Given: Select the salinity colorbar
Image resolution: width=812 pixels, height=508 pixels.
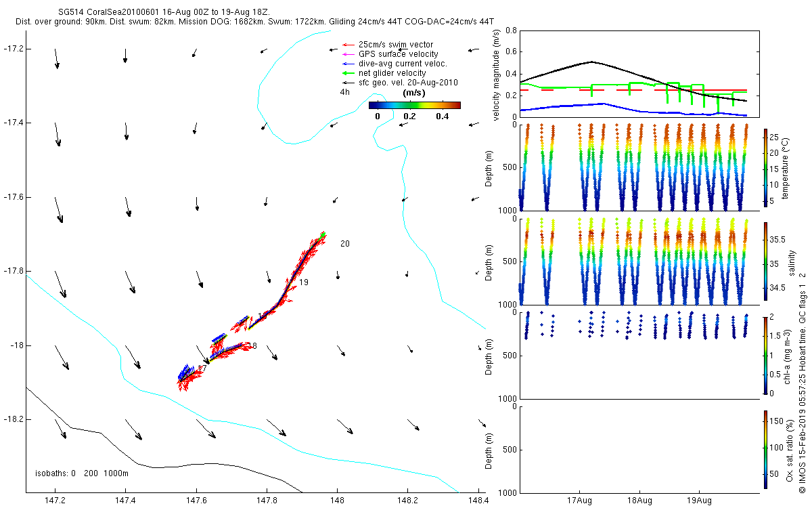Looking at the screenshot, I should [765, 263].
